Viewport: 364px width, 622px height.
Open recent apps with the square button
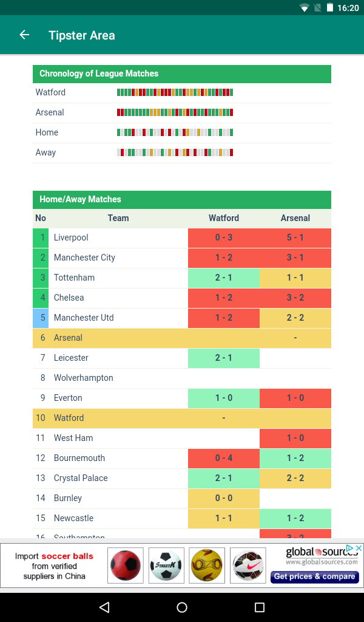(260, 607)
